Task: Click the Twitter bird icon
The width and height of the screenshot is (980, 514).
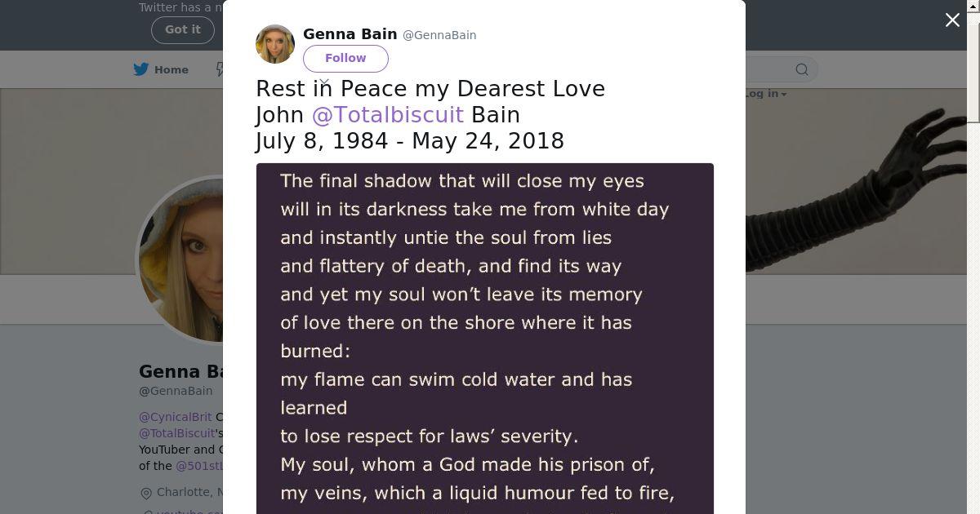Action: [x=141, y=69]
